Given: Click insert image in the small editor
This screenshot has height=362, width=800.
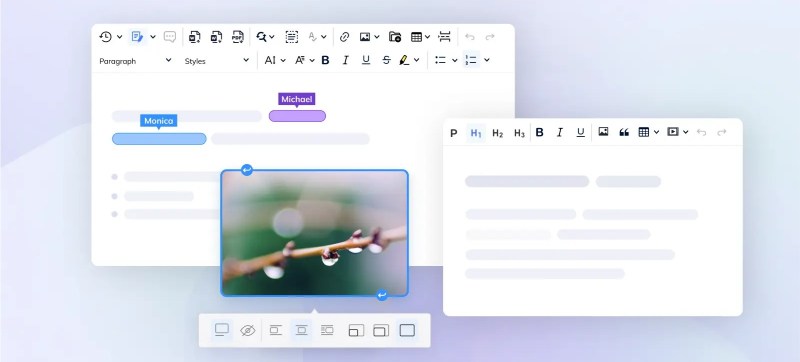Looking at the screenshot, I should [603, 132].
